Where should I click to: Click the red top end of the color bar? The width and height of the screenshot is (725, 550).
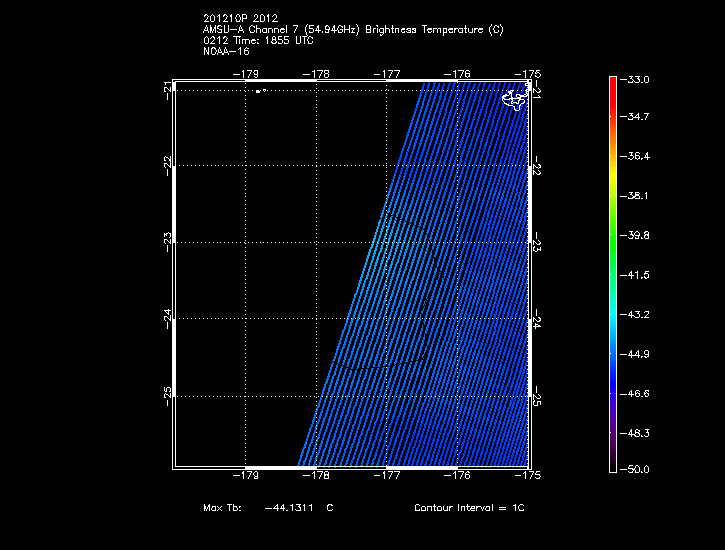click(612, 84)
